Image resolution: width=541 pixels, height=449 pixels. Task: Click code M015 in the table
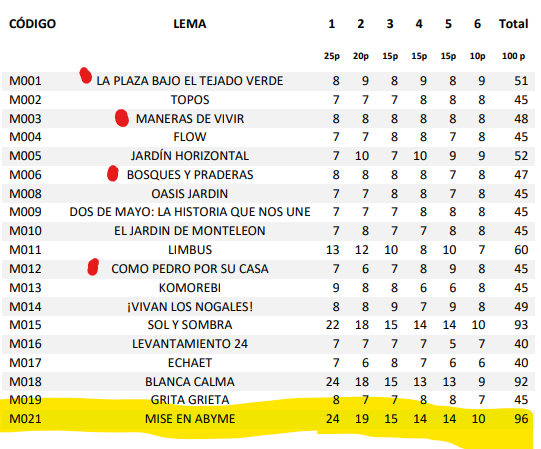[x=26, y=325]
